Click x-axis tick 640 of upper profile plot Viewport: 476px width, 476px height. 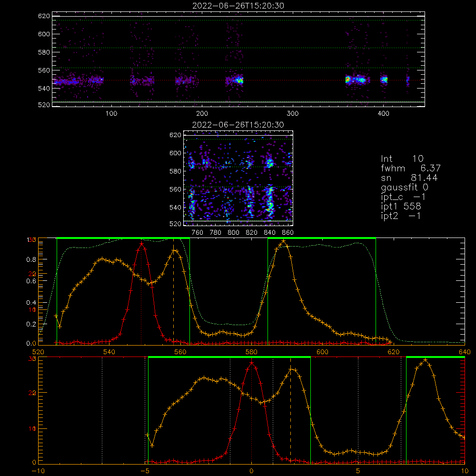click(465, 352)
